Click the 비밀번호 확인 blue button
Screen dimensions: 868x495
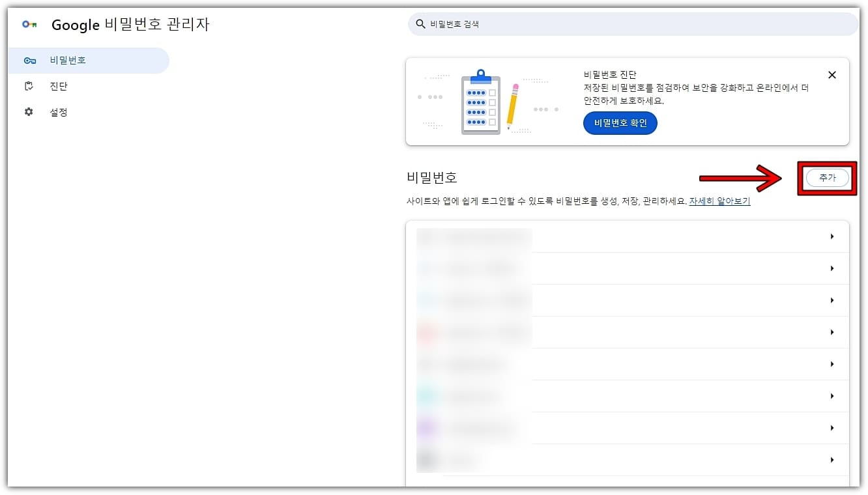(x=620, y=123)
